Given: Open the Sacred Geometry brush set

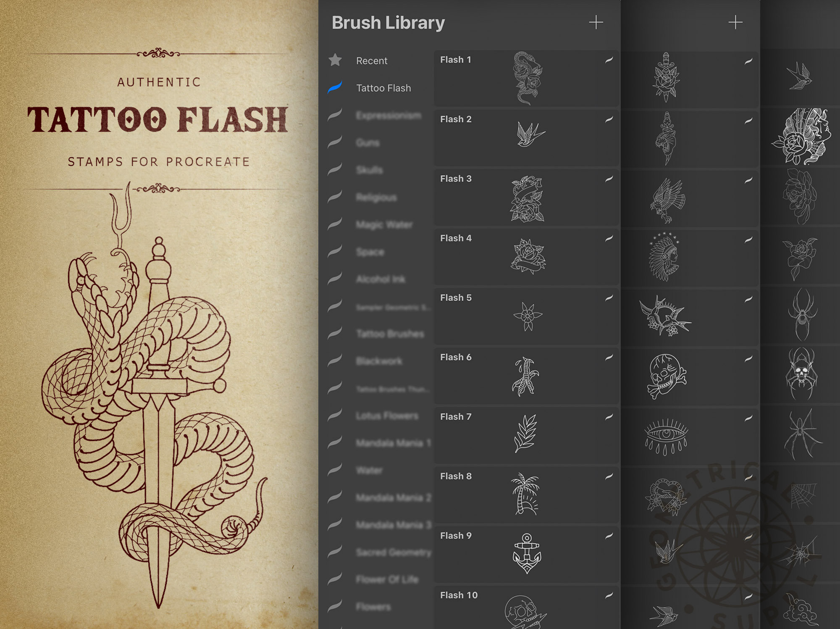Looking at the screenshot, I should 394,553.
